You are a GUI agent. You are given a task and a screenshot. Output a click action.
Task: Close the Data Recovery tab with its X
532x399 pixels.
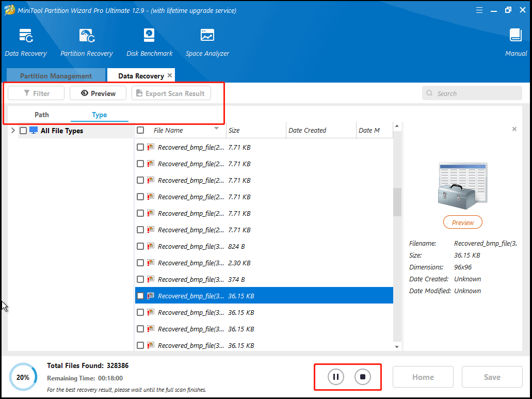tap(170, 75)
